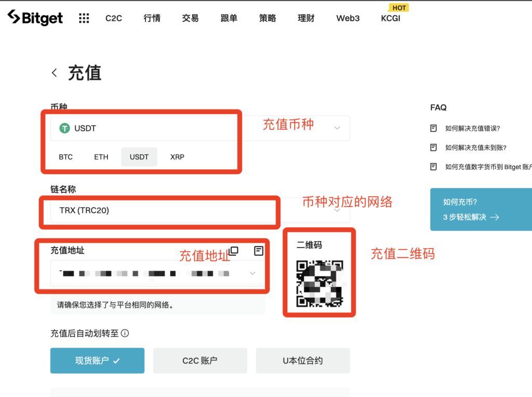Open the KCGI menu item

(x=391, y=18)
